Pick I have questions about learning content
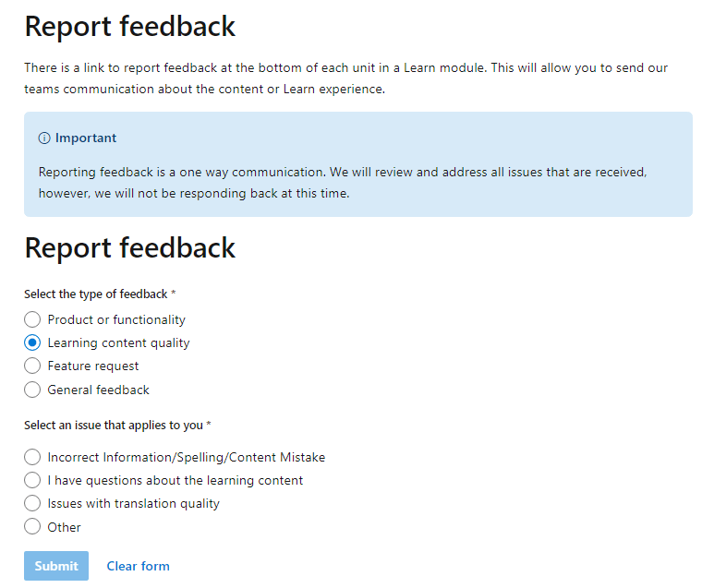This screenshot has height=588, width=714. pos(32,480)
